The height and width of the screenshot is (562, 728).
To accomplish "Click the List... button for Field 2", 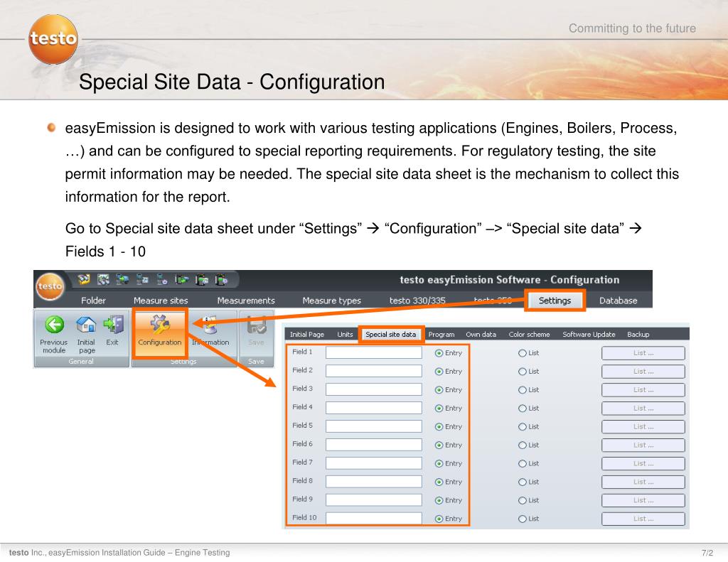I will tap(643, 372).
